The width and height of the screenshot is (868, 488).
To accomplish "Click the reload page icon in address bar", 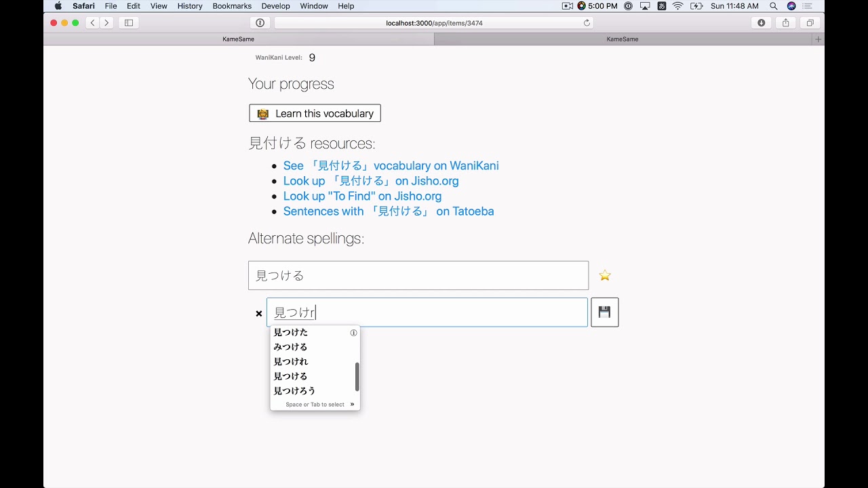I will click(x=587, y=22).
